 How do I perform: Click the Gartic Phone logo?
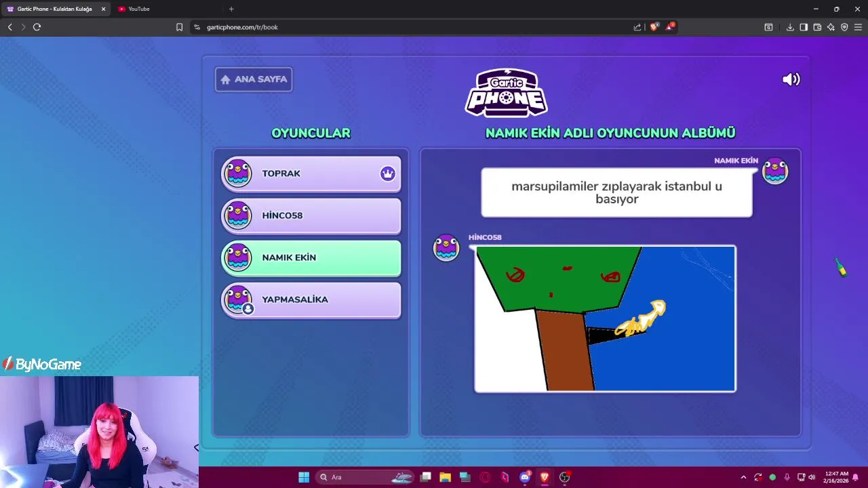(506, 93)
